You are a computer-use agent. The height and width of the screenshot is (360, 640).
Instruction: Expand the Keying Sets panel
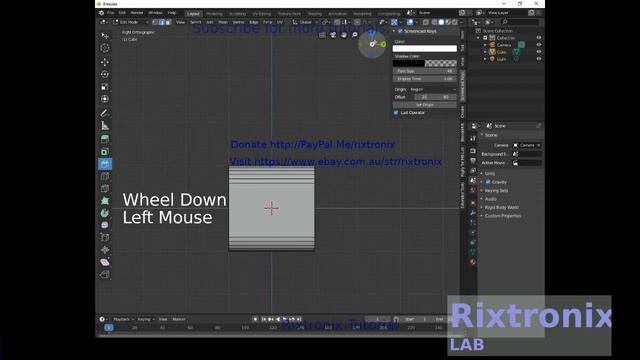(496, 191)
